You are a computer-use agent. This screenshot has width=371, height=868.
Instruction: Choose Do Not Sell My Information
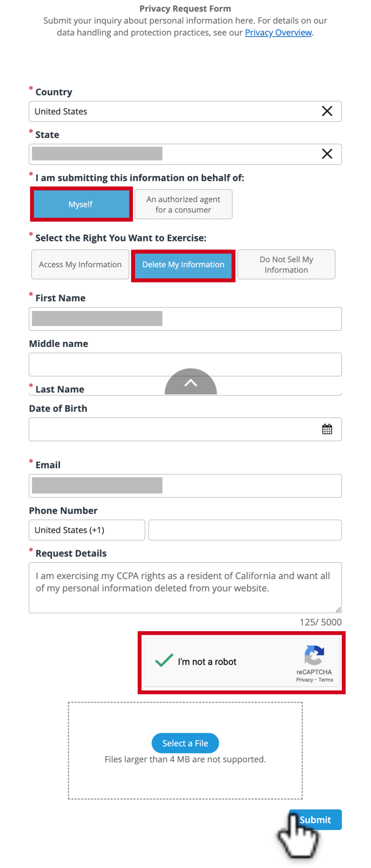click(286, 264)
